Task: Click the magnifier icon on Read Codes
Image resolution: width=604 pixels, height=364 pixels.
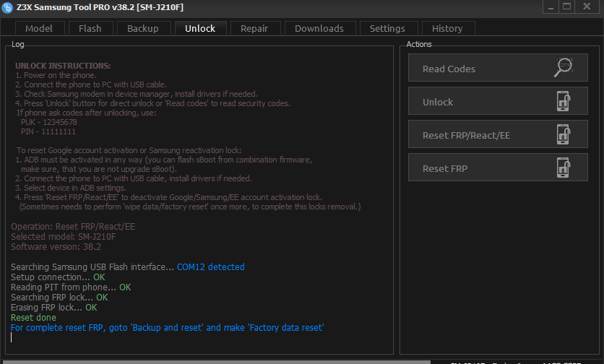Action: pos(563,67)
